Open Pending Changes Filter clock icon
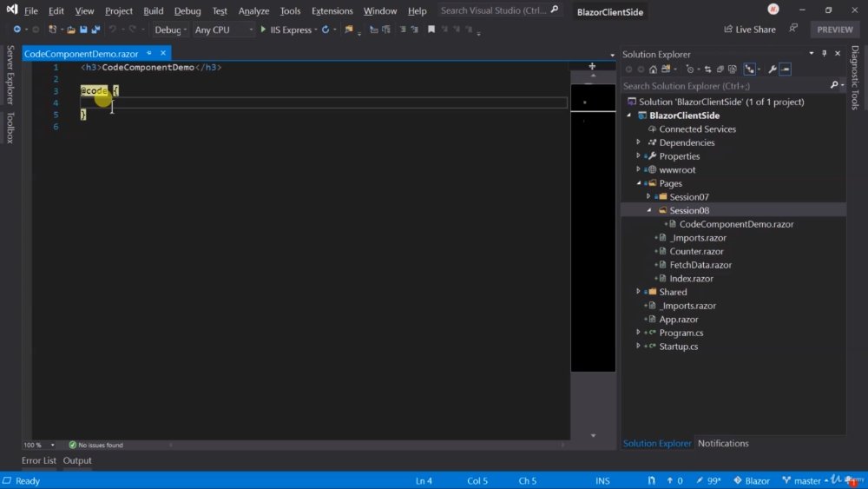This screenshot has width=868, height=489. tap(690, 69)
